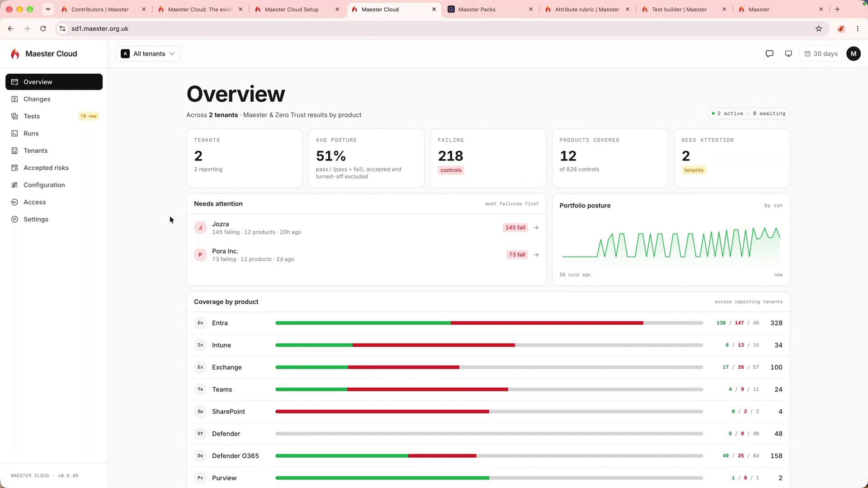The image size is (868, 488).
Task: Click the Defender Df icon
Action: coord(200,434)
